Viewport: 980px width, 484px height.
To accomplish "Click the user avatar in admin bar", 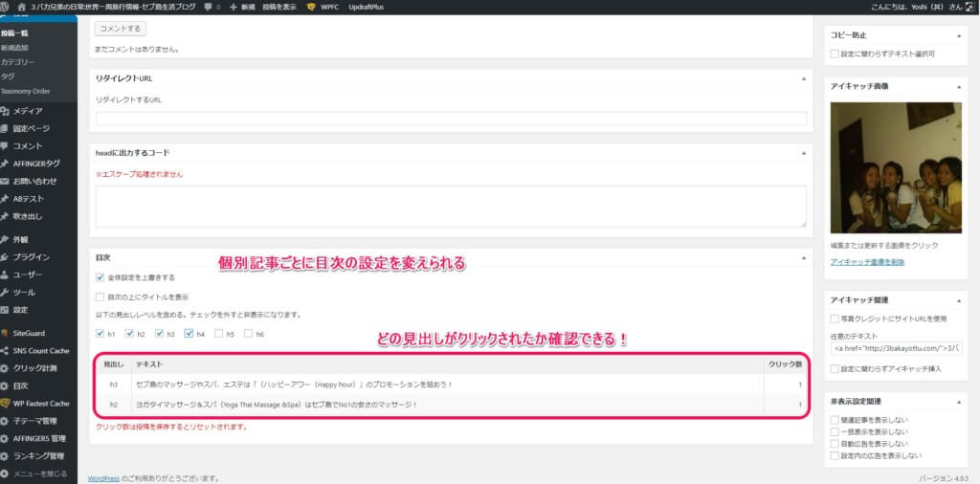I will tap(969, 8).
